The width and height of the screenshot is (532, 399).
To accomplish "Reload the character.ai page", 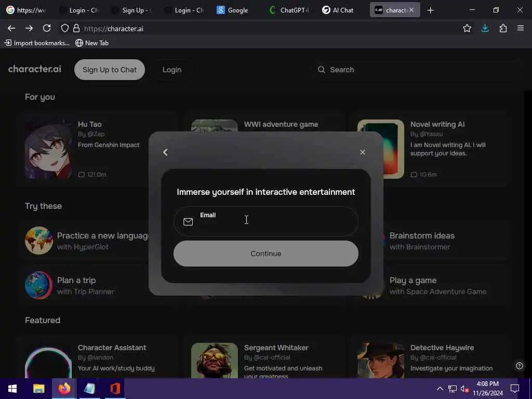I will [x=47, y=29].
